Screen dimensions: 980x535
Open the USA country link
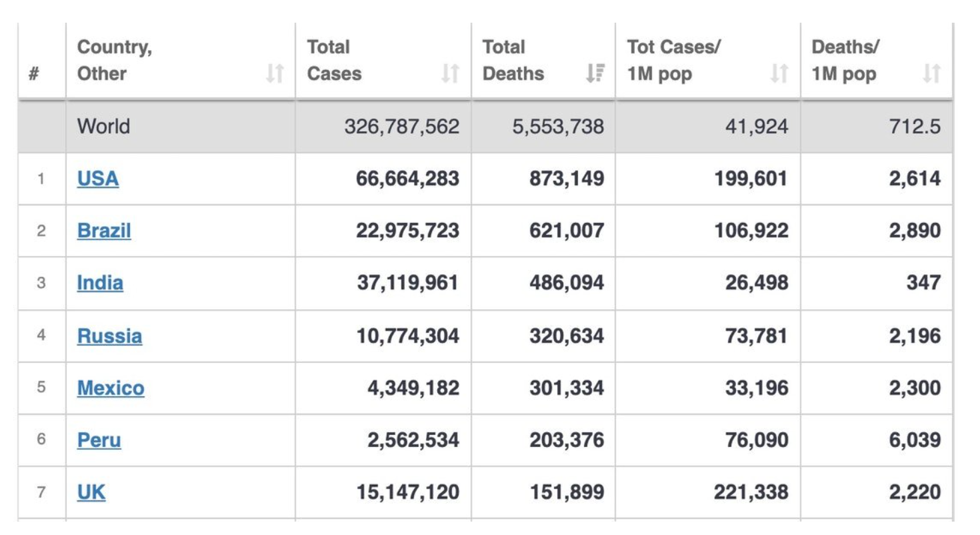(x=98, y=178)
